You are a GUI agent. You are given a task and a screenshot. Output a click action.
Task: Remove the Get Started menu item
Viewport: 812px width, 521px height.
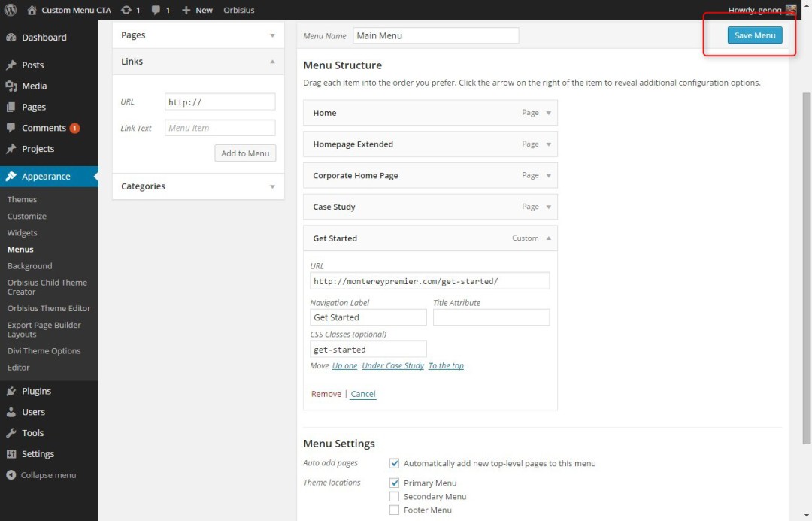pos(326,393)
